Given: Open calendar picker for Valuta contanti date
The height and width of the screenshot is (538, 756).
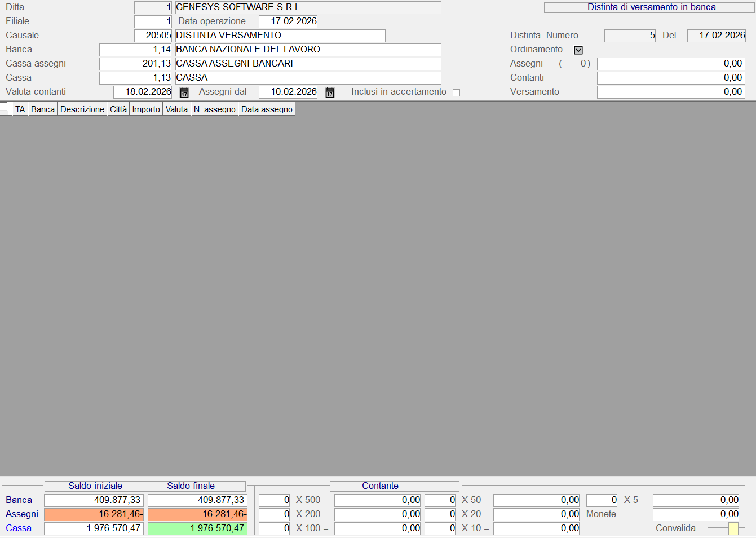Looking at the screenshot, I should [x=184, y=92].
